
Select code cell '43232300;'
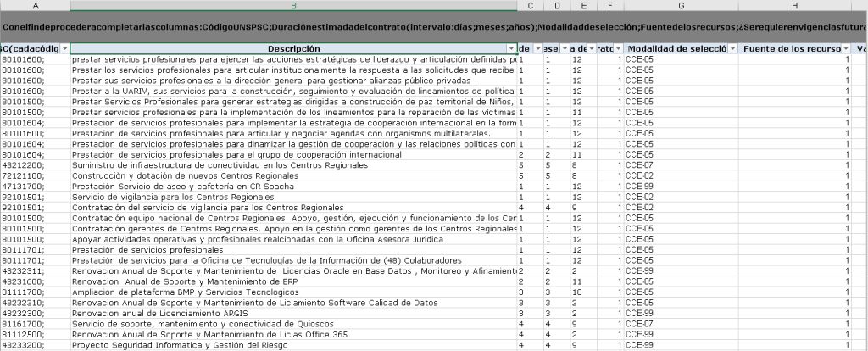(x=36, y=313)
